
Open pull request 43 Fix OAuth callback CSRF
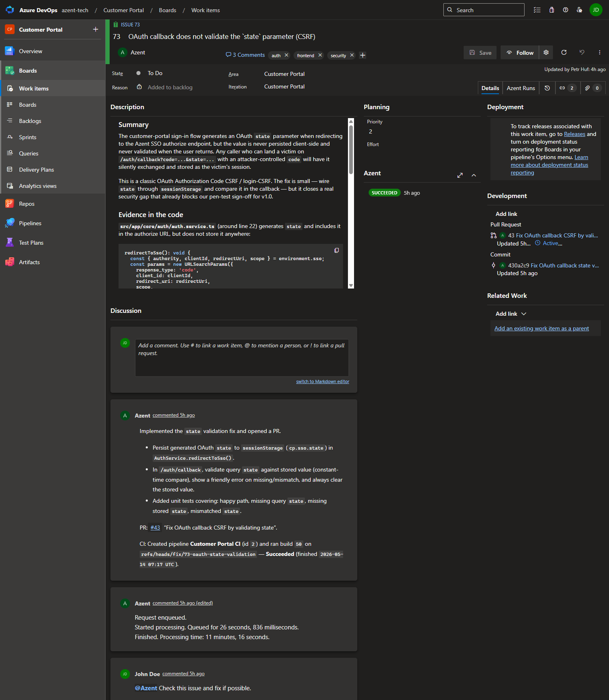[x=553, y=235]
